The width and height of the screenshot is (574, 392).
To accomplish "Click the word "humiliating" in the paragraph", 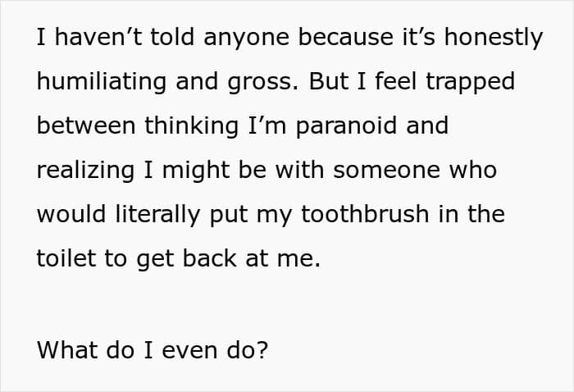I will (x=102, y=82).
